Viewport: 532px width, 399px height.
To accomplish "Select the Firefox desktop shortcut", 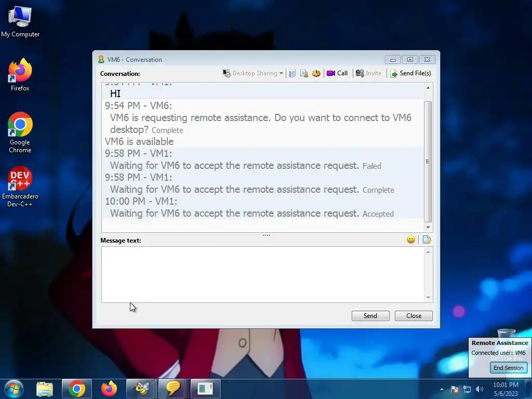I will [x=20, y=75].
